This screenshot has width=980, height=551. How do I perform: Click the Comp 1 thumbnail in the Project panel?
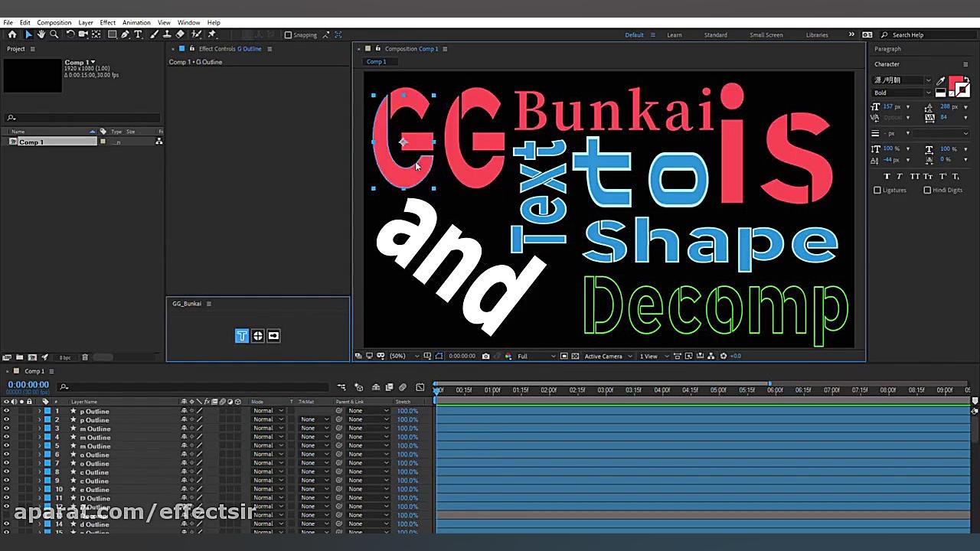(32, 75)
